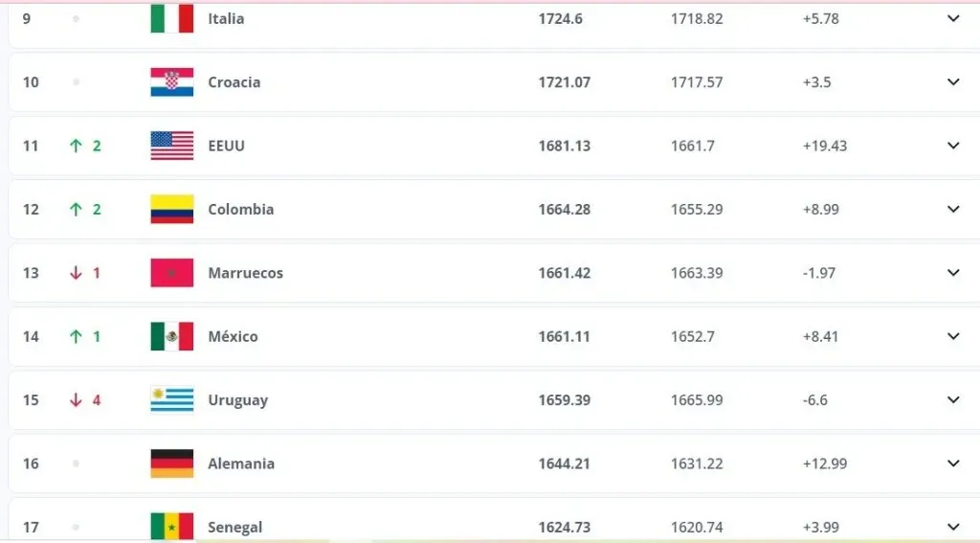Screen dimensions: 980x543
Task: Open the EEUU row dropdown chevron
Action: coord(953,146)
